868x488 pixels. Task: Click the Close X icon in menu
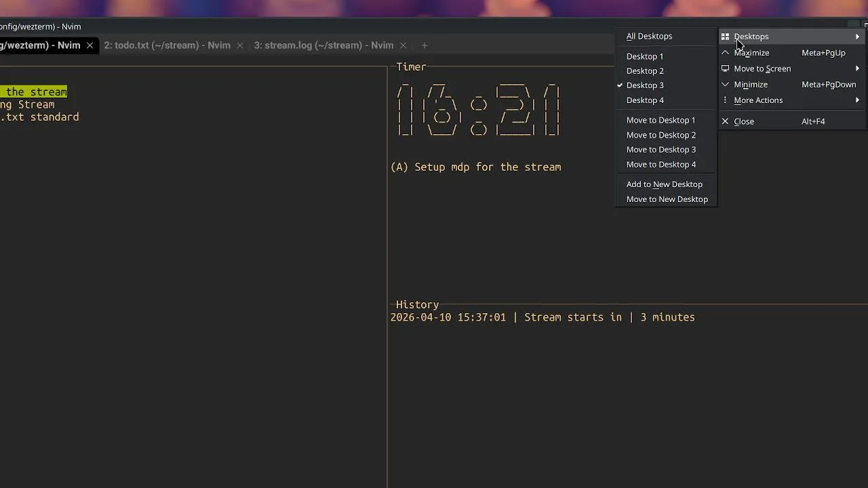[725, 121]
